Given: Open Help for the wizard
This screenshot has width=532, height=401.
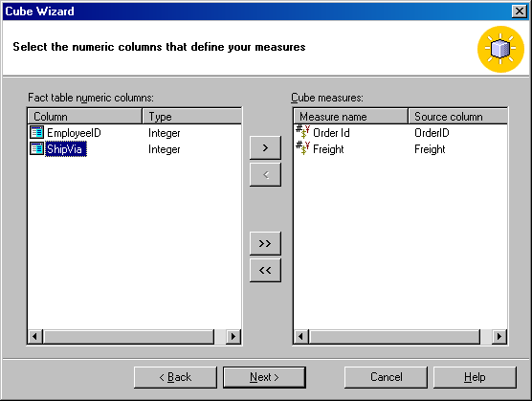Looking at the screenshot, I should [475, 377].
